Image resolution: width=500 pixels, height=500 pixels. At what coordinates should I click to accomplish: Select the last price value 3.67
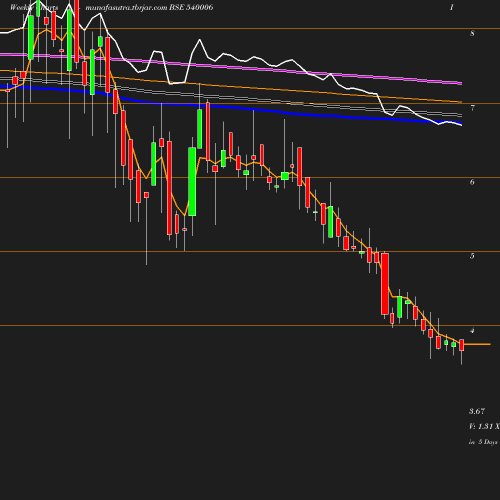[x=477, y=411]
